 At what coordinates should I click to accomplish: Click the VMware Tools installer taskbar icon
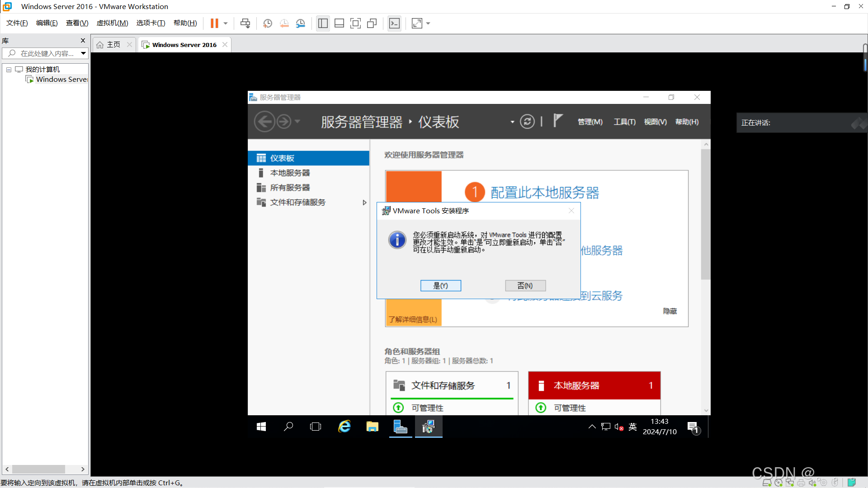coord(429,427)
